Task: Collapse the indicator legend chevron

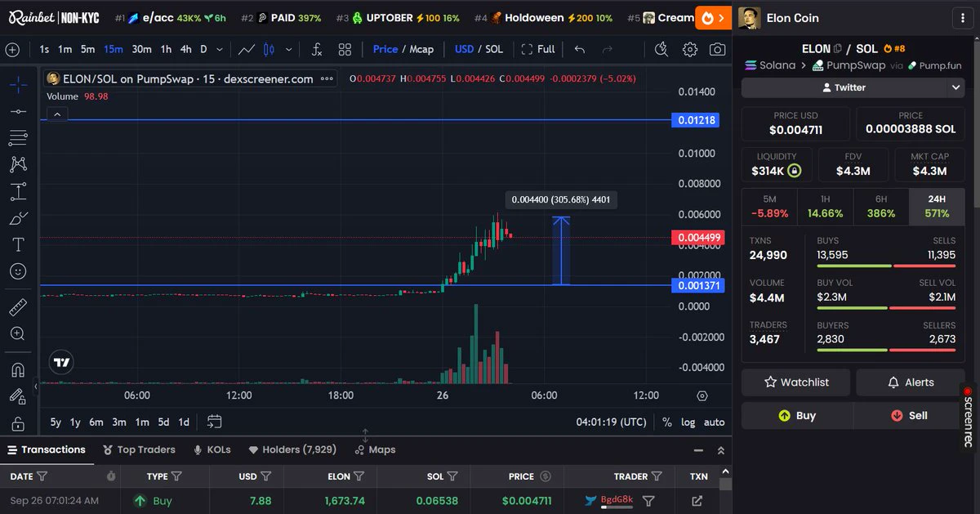Action: click(57, 115)
